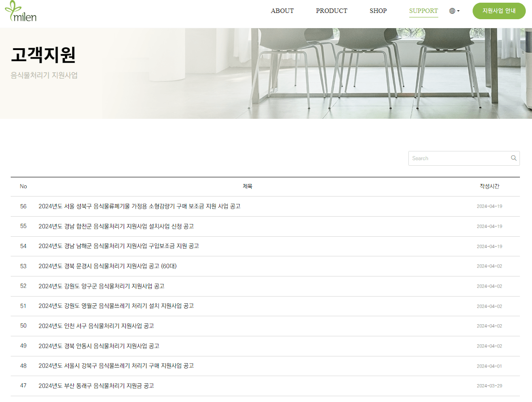Click the 지원사업 안내 button
This screenshot has height=402, width=532.
point(499,11)
